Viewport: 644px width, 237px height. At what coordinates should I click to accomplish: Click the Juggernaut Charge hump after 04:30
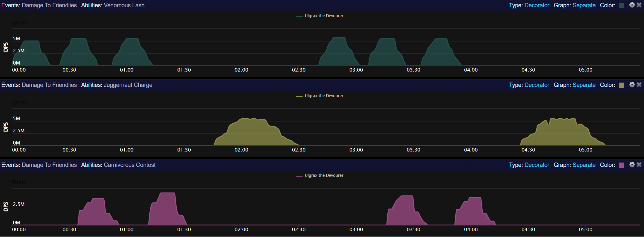(x=562, y=132)
